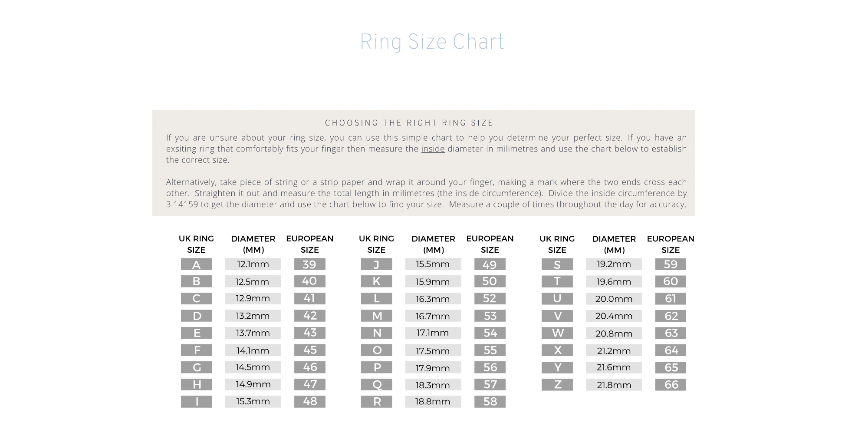Click European size 66 box
The width and height of the screenshot is (868, 439).
671,385
